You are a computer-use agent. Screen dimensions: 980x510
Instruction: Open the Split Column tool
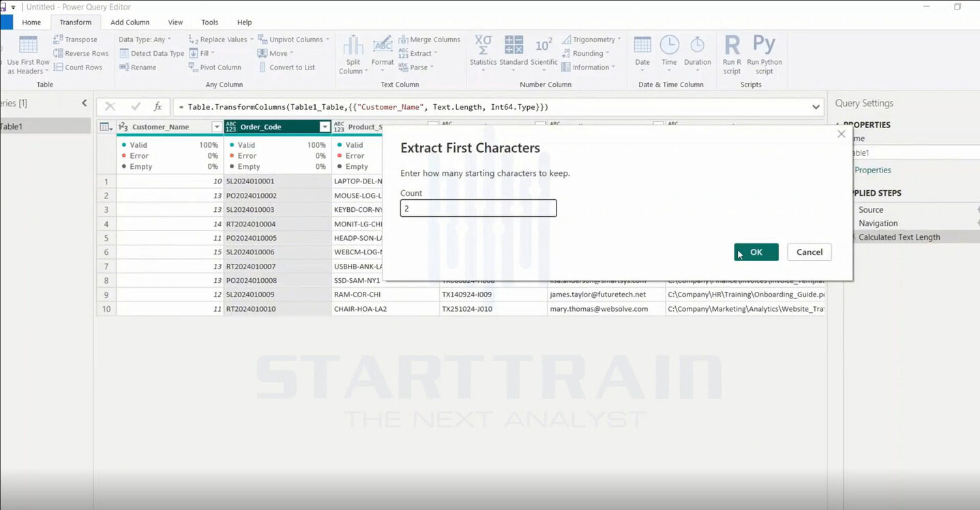pos(353,55)
